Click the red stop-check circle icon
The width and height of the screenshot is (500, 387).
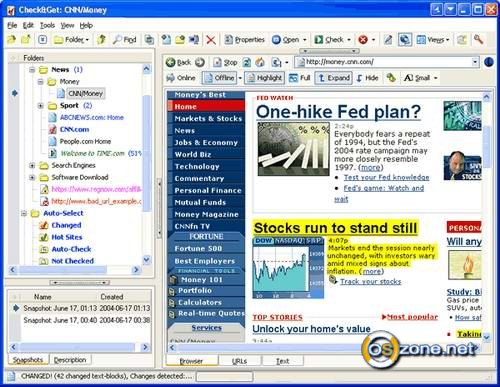[x=363, y=40]
